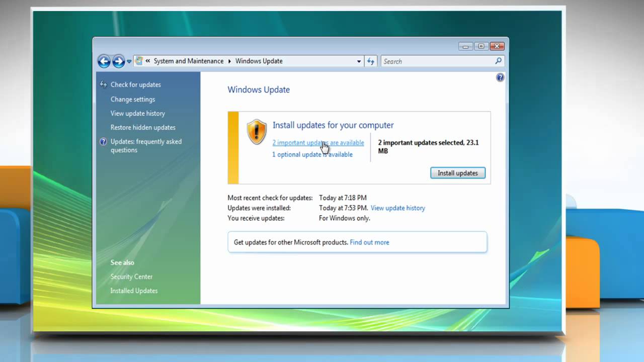Open 2 important updates are available
This screenshot has width=644, height=362.
[x=318, y=143]
